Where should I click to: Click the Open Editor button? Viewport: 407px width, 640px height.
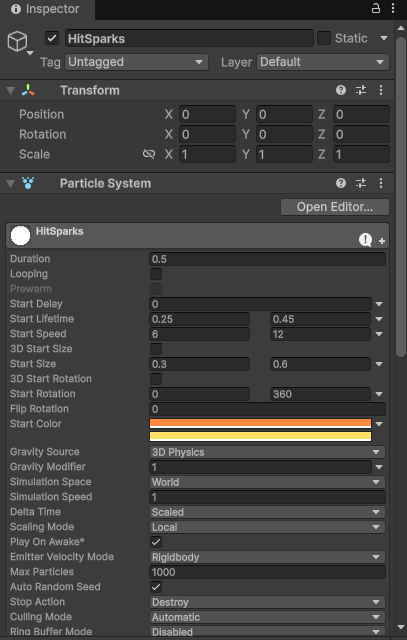pos(335,207)
